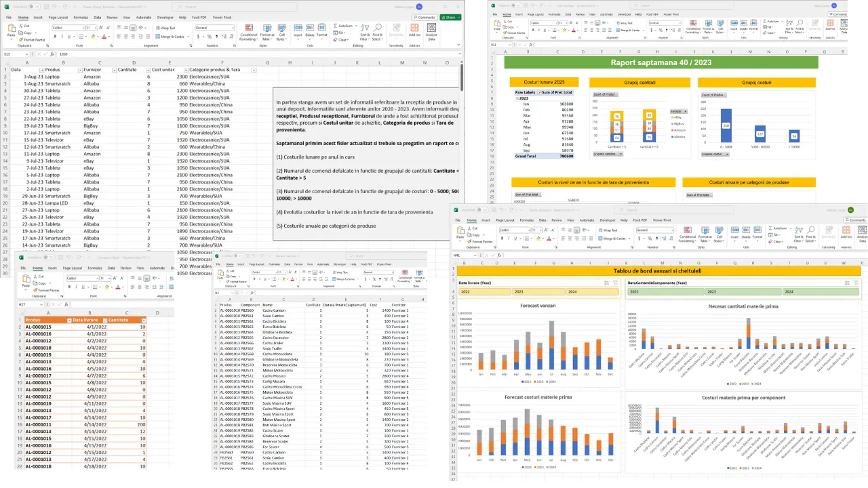Open the Grupare cantitati field dropdown
The height and width of the screenshot is (488, 868).
coord(620,154)
